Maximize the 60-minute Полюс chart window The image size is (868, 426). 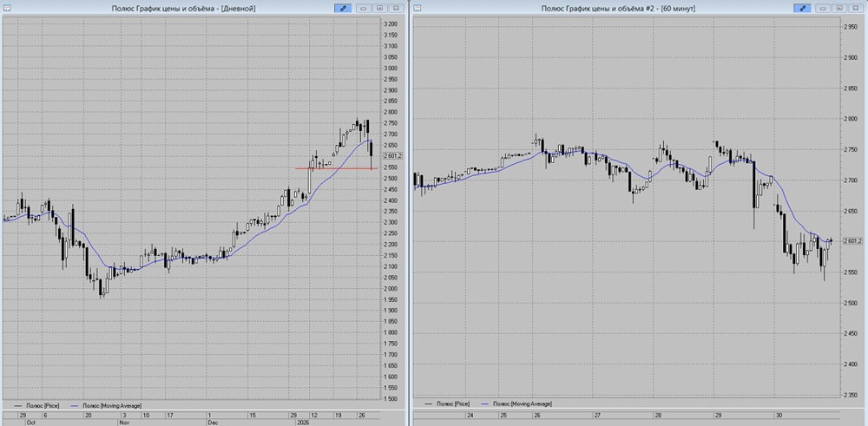coord(839,9)
